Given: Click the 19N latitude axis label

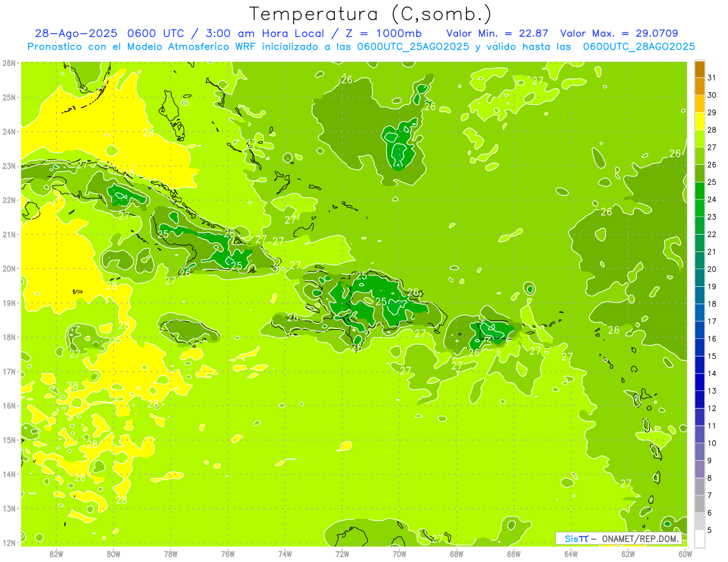Looking at the screenshot, I should pyautogui.click(x=9, y=303).
